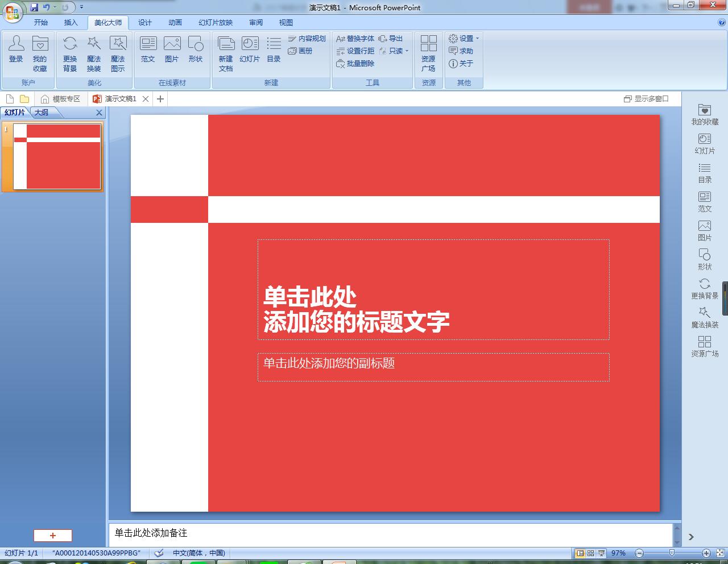The width and height of the screenshot is (728, 564).
Task: Open 资源广场 in ribbon
Action: tap(428, 52)
